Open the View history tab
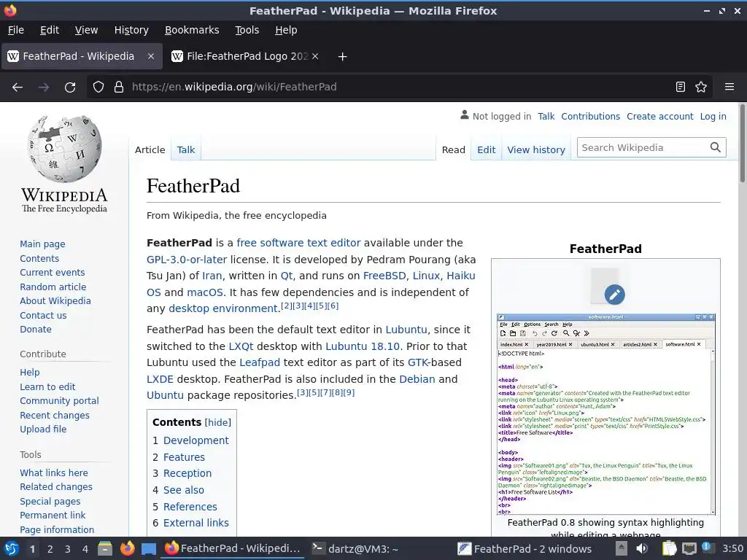This screenshot has height=560, width=747. click(x=536, y=149)
